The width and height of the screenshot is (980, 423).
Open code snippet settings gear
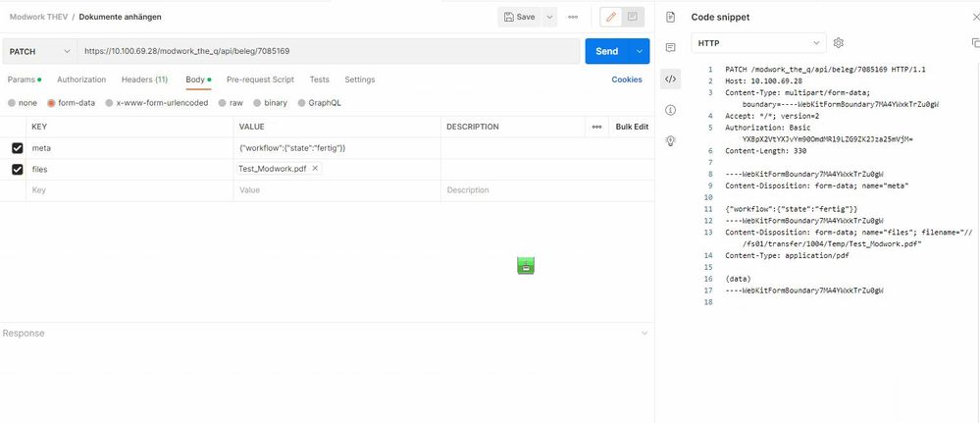point(839,43)
